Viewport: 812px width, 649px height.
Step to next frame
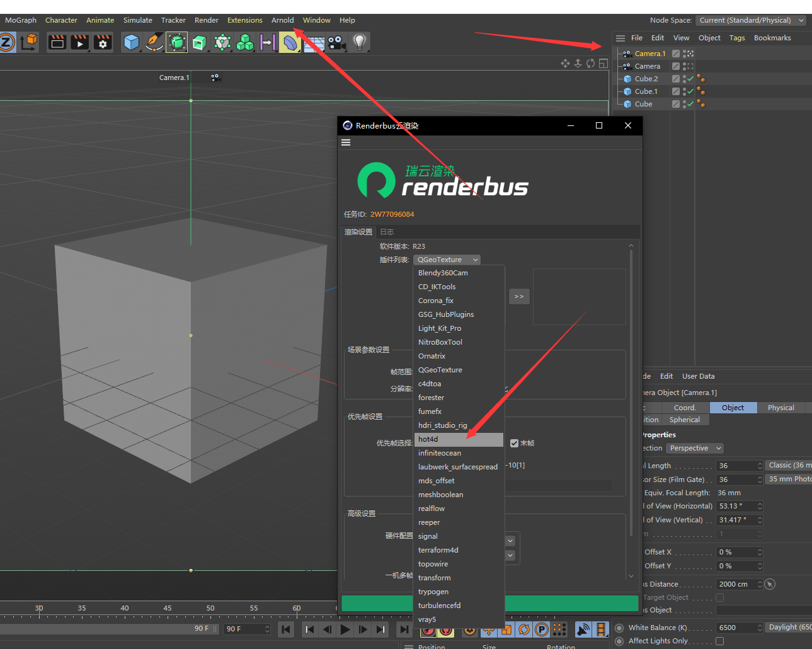click(363, 629)
